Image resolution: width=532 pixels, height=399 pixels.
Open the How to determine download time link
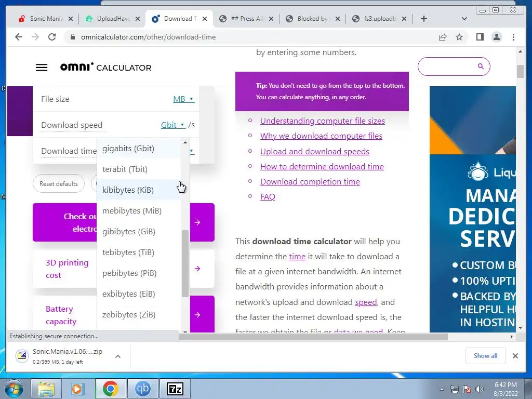[322, 166]
